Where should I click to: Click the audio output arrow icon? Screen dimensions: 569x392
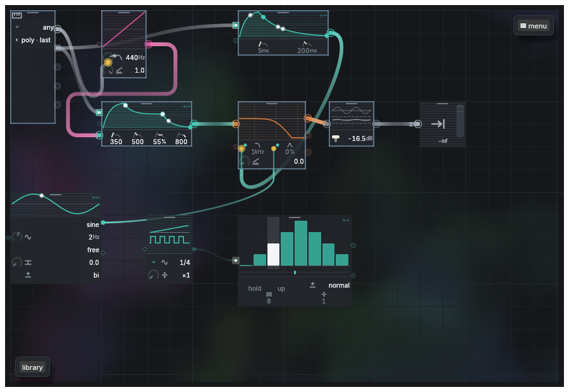[x=438, y=124]
